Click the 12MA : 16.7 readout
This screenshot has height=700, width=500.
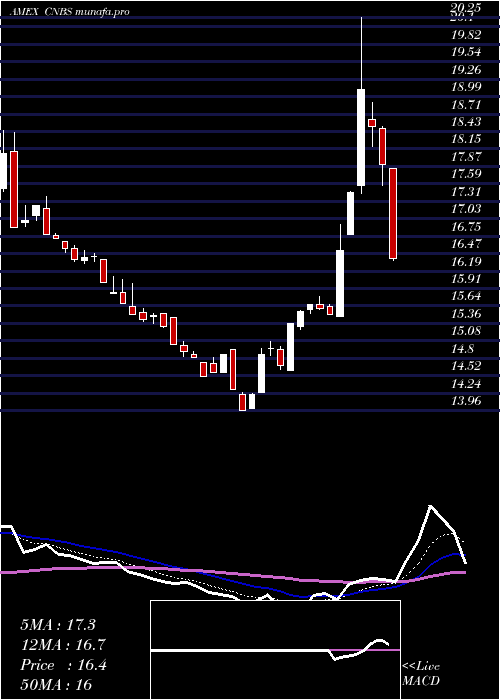(x=63, y=645)
